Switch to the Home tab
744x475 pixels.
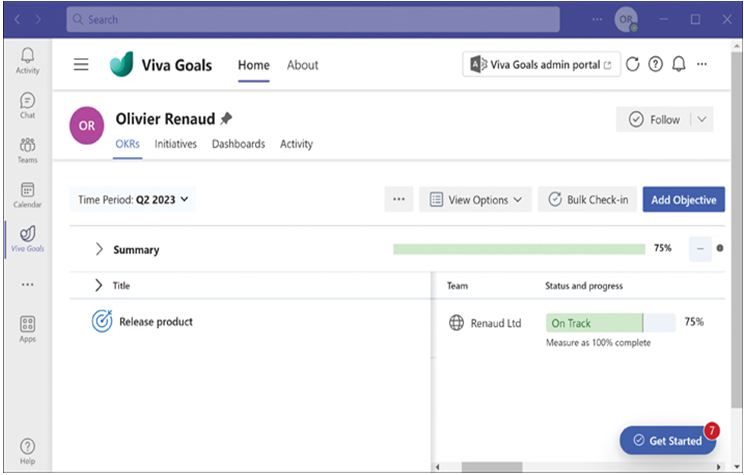[254, 65]
